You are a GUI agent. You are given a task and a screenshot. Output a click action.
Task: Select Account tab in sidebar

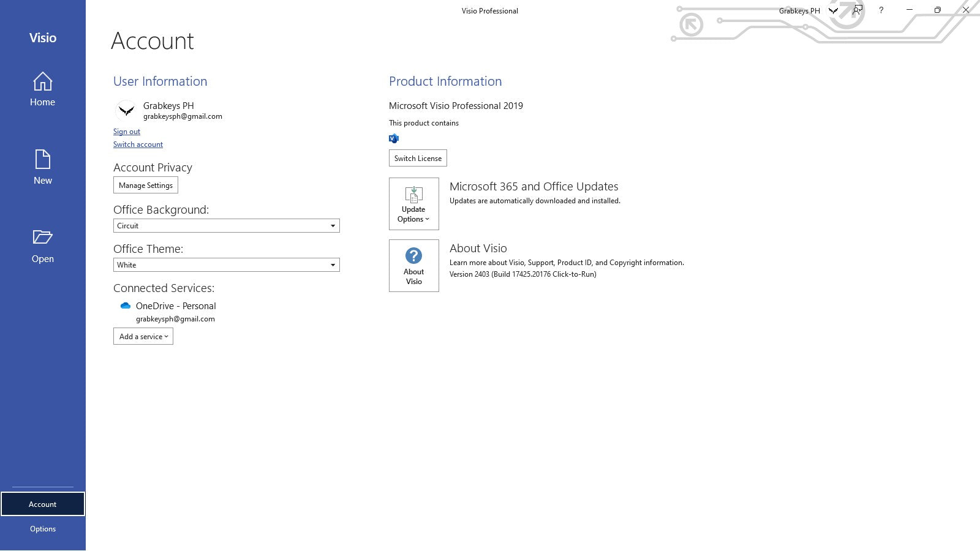click(43, 504)
